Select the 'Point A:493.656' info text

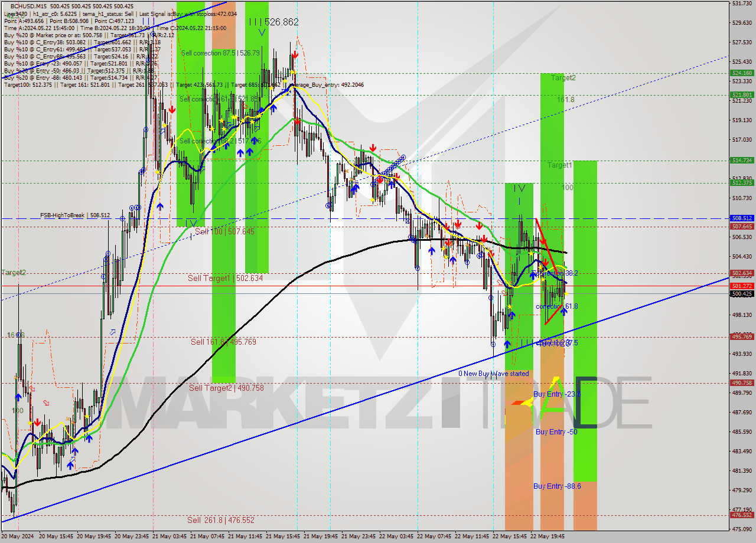click(24, 21)
